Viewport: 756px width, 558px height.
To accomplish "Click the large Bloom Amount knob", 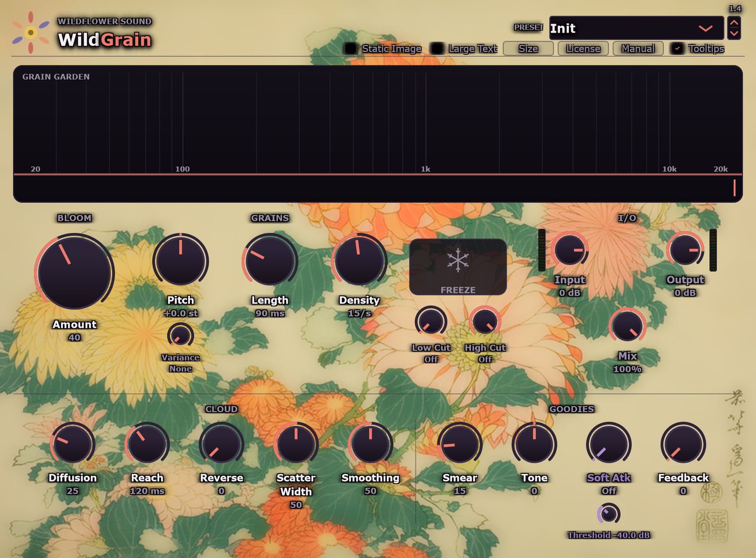I will [x=74, y=272].
